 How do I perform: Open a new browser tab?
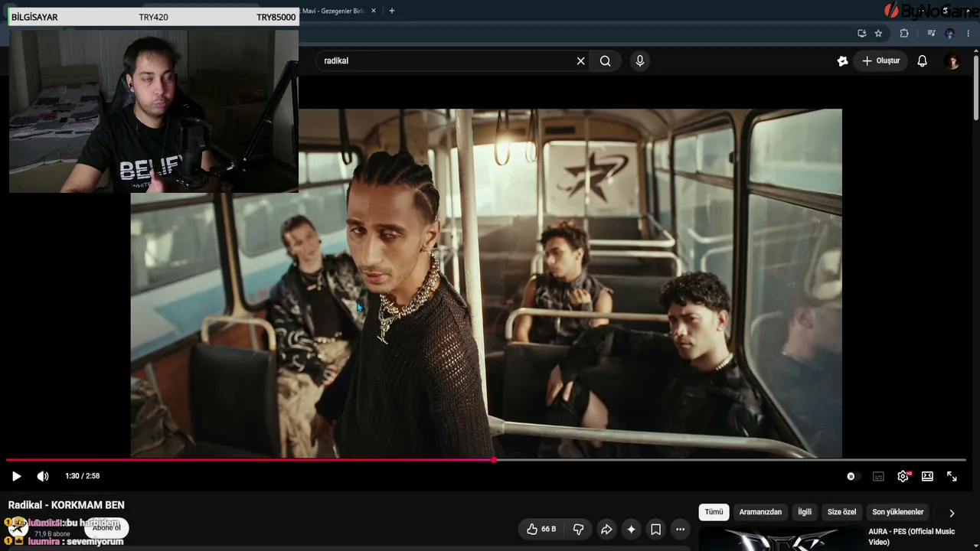coord(391,11)
